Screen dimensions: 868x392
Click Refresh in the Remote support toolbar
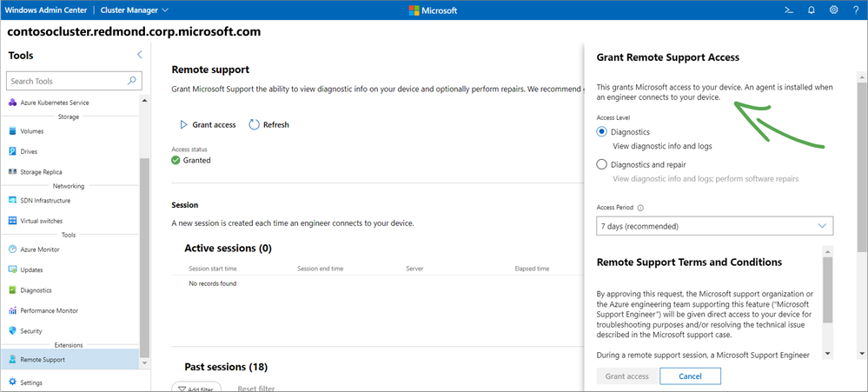click(x=269, y=125)
